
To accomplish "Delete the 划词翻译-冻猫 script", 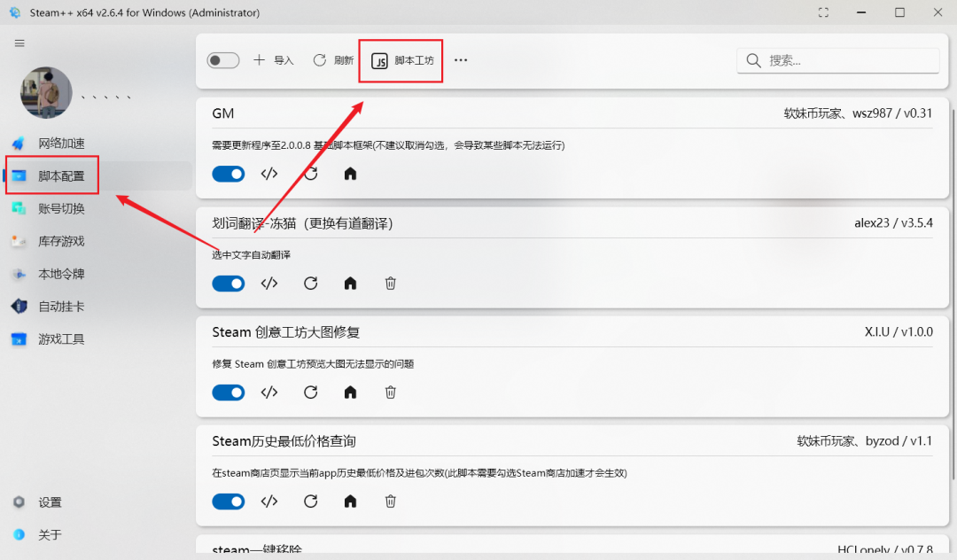I will pos(391,283).
